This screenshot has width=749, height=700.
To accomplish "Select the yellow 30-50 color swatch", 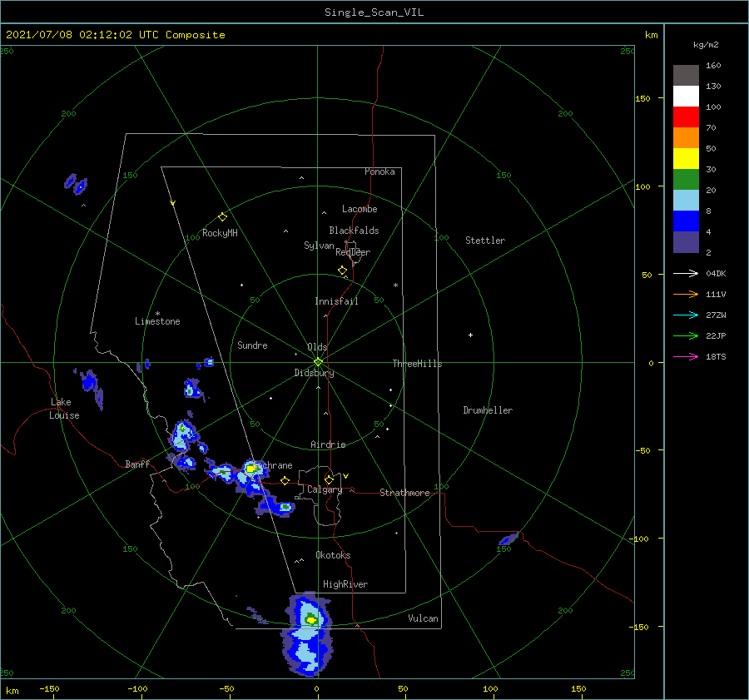I will click(686, 159).
